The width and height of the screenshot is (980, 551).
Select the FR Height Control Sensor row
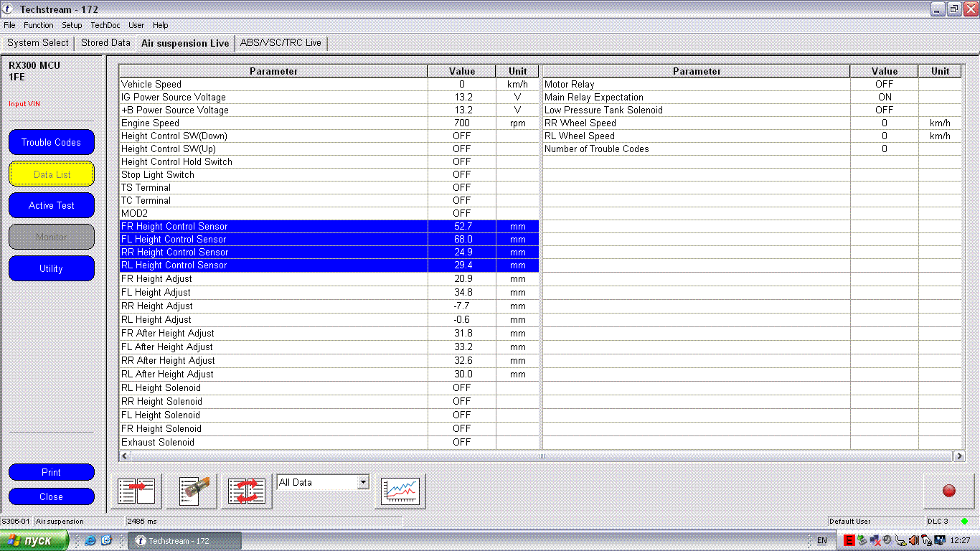(x=273, y=227)
